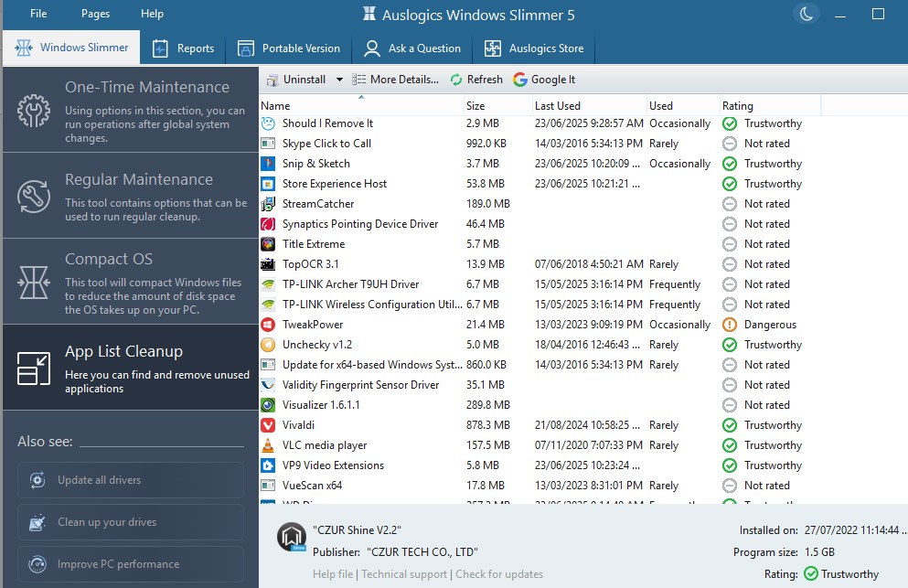The height and width of the screenshot is (588, 908).
Task: Expand the Uninstall dropdown arrow
Action: point(339,80)
